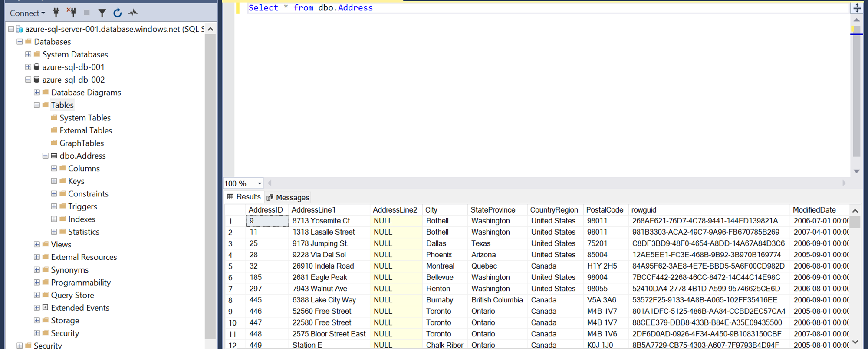Expand the System Databases node
Screen dimensions: 868x349
(28, 54)
